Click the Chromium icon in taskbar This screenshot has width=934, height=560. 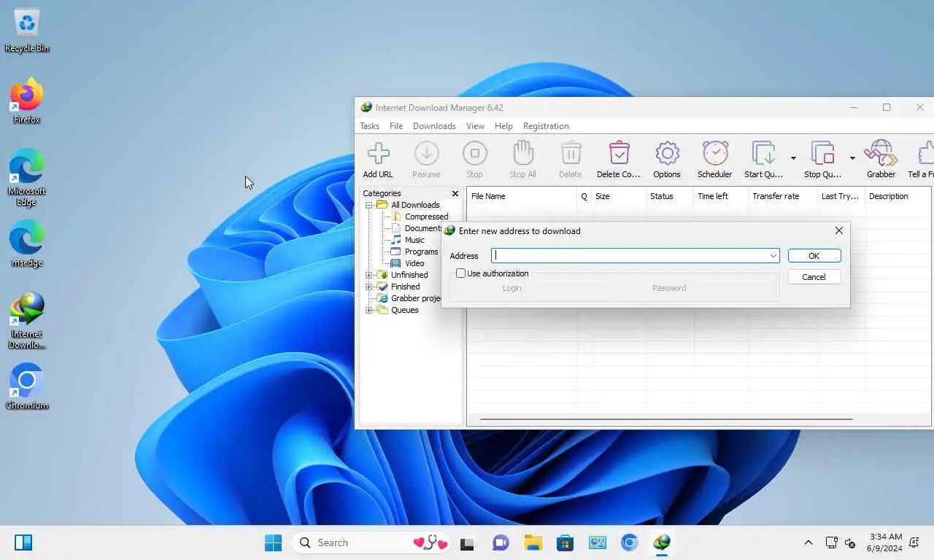[630, 542]
